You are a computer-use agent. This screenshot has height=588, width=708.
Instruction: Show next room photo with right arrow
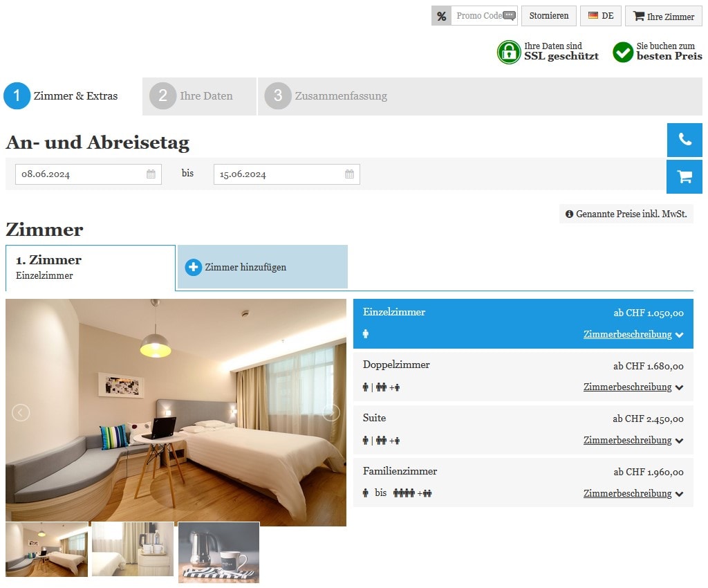(331, 413)
